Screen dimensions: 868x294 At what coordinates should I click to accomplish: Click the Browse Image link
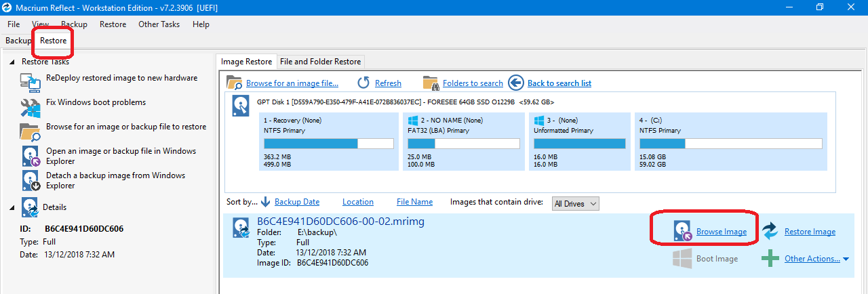point(722,232)
